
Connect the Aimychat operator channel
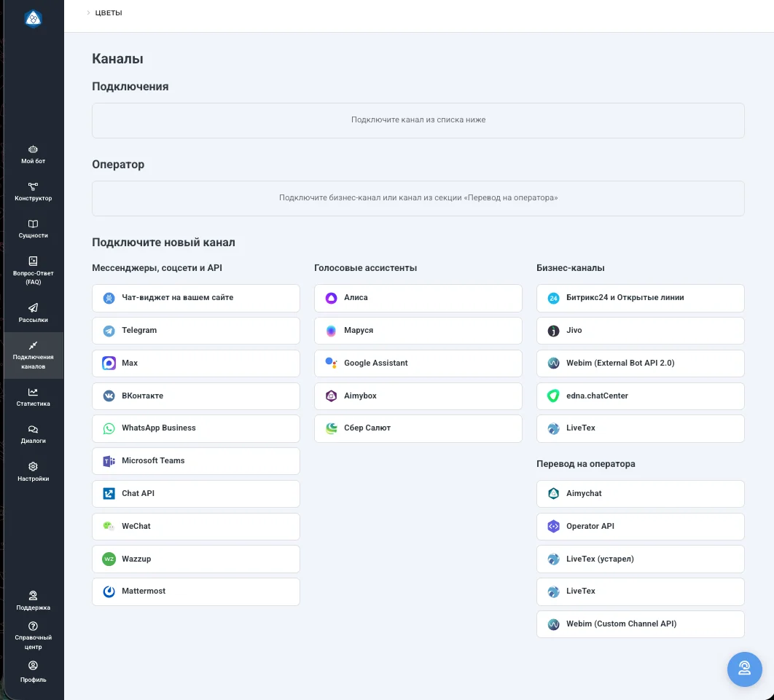(x=640, y=494)
